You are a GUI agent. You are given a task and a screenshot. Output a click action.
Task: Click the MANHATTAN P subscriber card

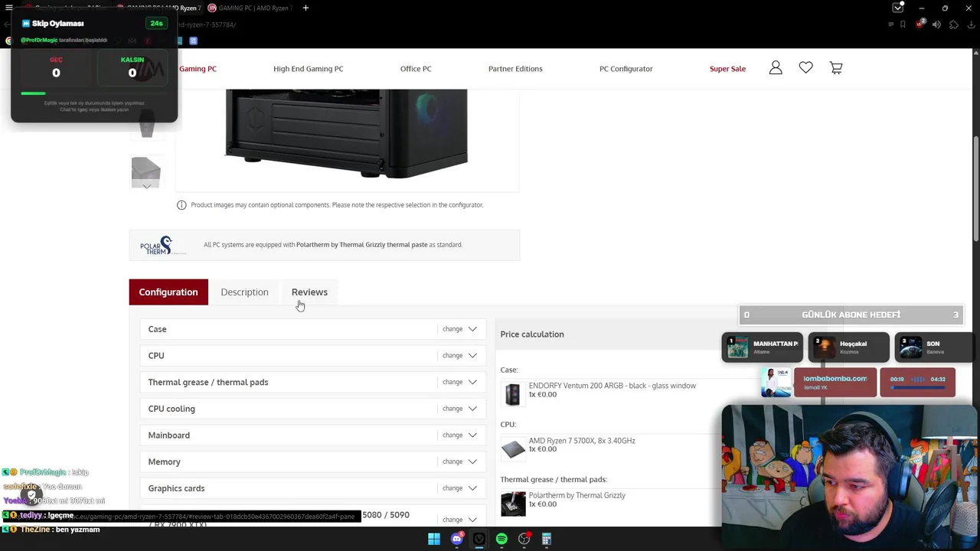tap(763, 347)
